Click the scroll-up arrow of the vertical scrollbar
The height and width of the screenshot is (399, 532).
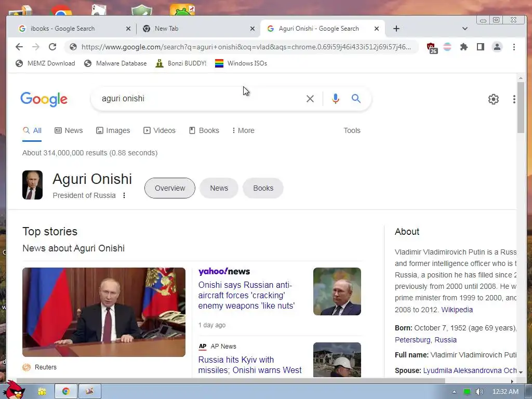521,78
